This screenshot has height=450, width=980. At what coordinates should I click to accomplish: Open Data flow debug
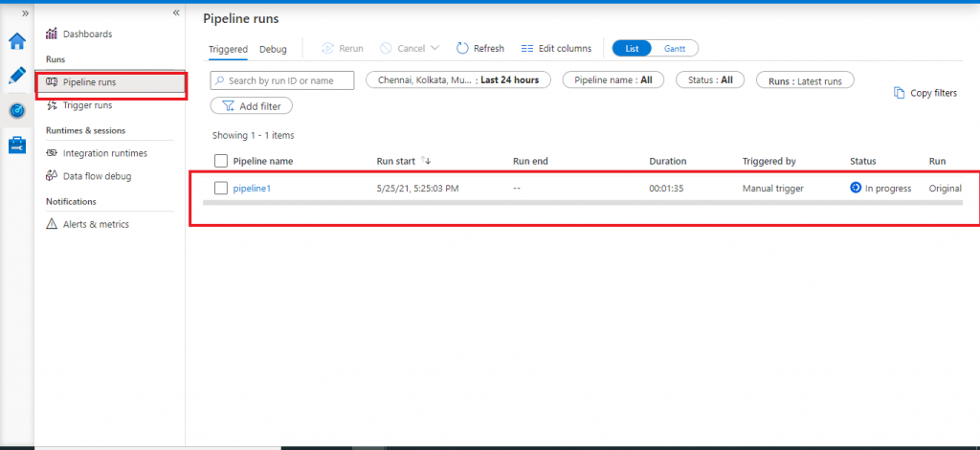pos(89,176)
